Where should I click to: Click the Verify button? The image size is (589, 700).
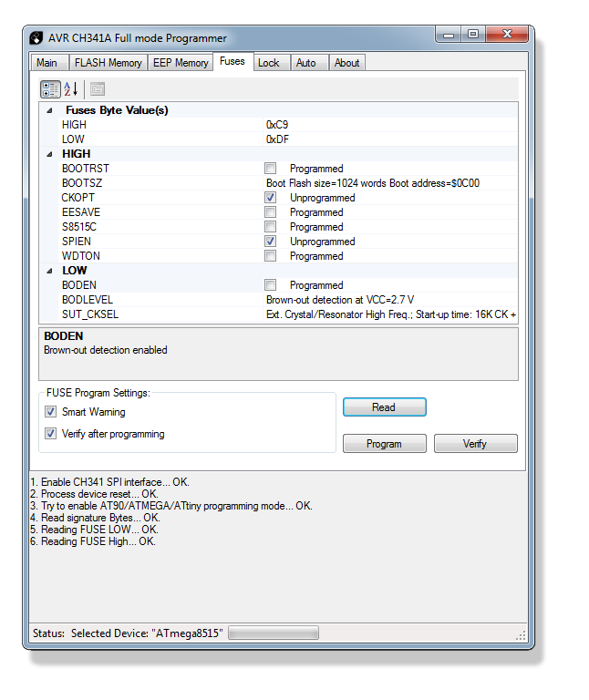pyautogui.click(x=476, y=444)
